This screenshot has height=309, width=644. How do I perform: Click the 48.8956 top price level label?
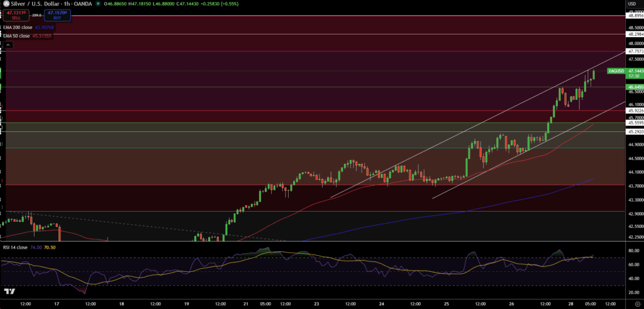pos(632,16)
